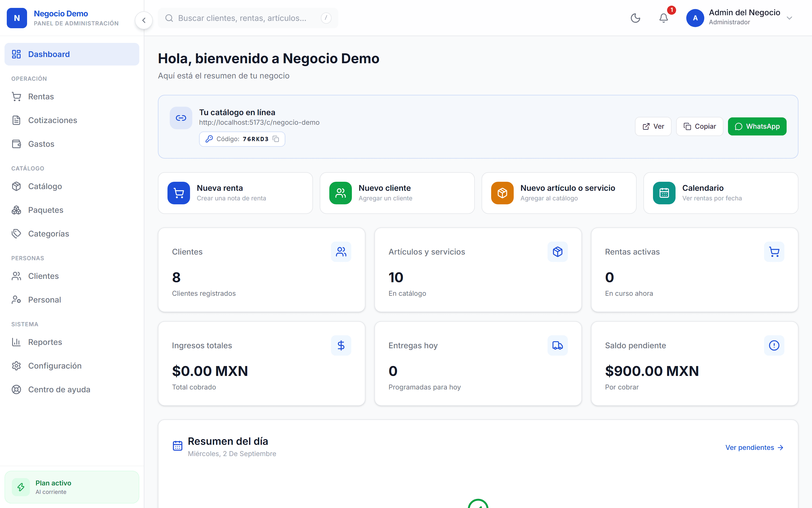Click the Entregas hoy truck icon

[557, 345]
